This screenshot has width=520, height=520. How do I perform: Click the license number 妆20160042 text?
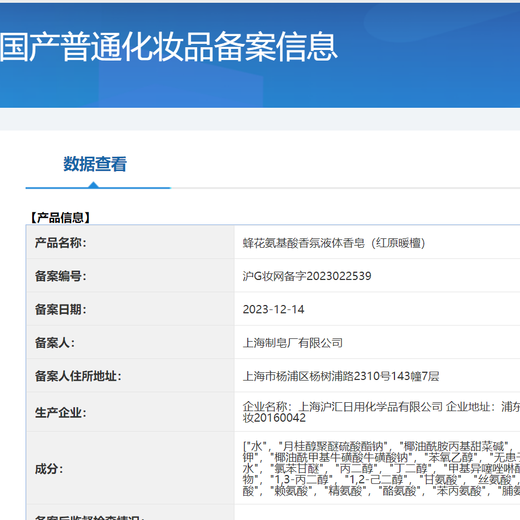274,418
